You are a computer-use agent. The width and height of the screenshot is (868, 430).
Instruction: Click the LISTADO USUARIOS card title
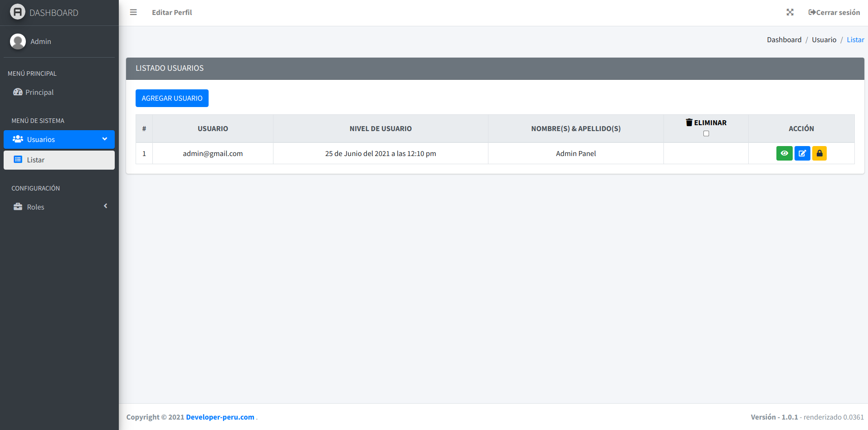170,68
